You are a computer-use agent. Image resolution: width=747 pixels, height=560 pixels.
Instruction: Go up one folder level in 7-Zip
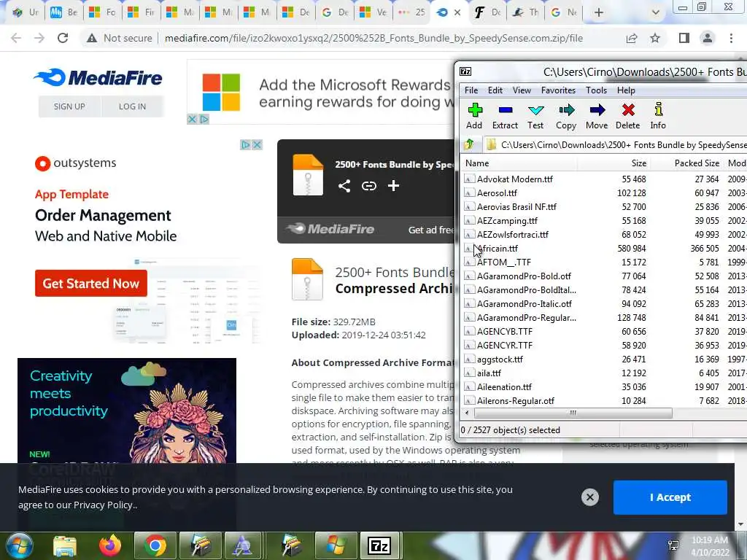[469, 144]
